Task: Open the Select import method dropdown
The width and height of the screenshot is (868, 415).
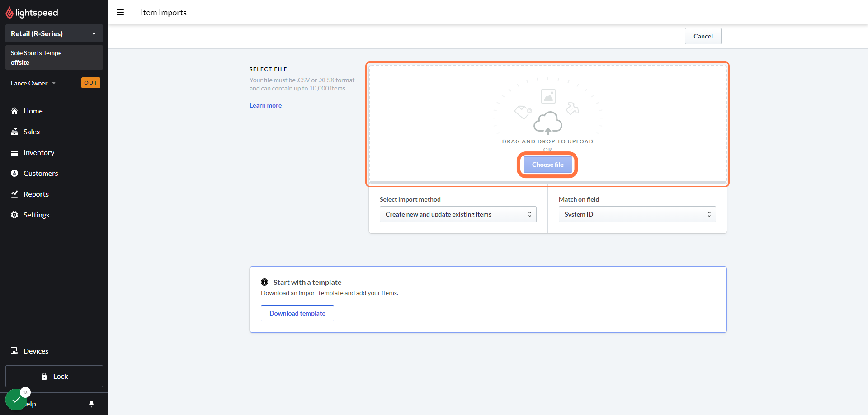Action: tap(458, 214)
